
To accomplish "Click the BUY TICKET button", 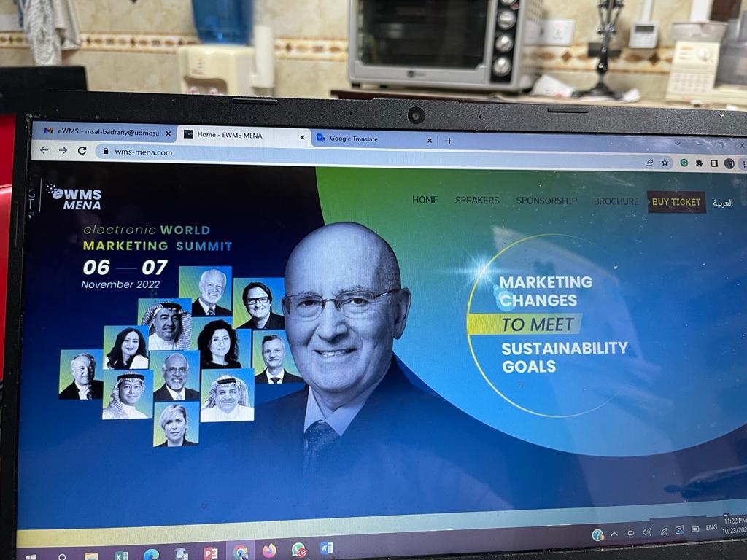I will [676, 202].
